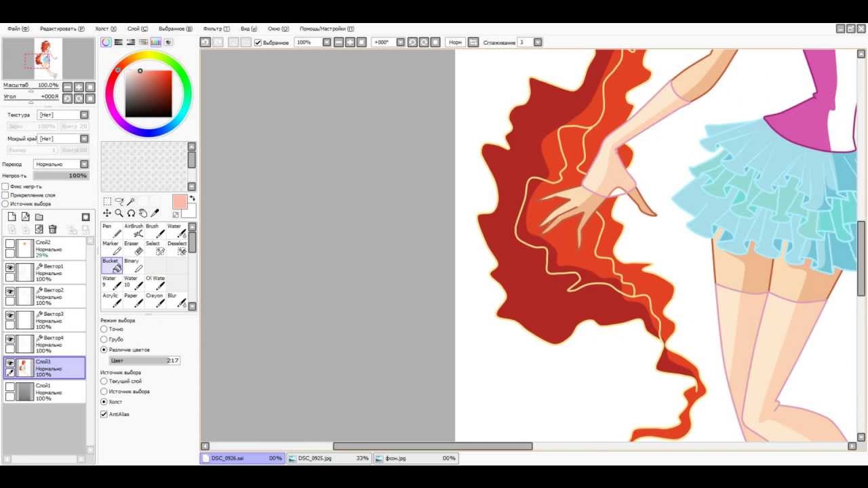Screen dimensions: 868x488
Task: Select the Bucket tool
Action: pos(112,265)
